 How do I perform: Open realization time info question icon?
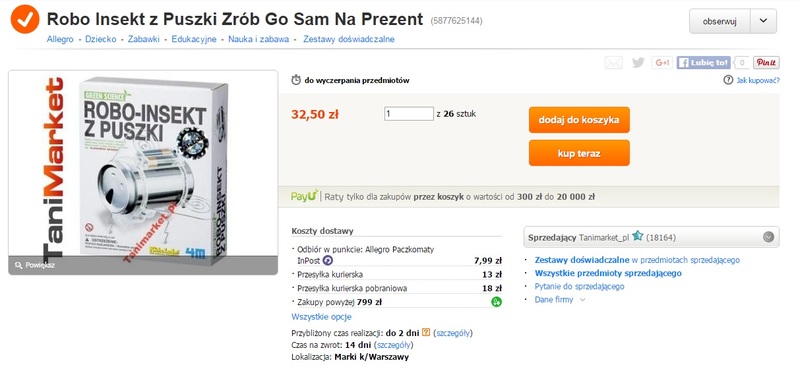coord(427,332)
